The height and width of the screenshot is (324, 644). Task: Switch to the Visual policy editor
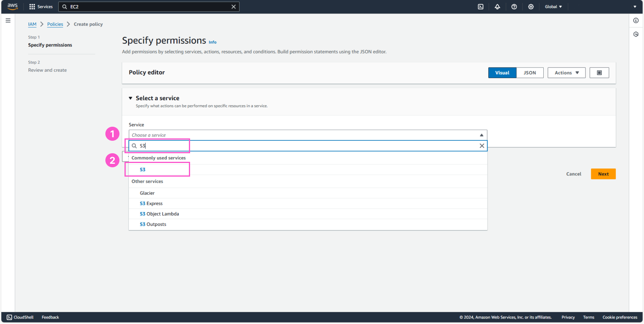(502, 73)
